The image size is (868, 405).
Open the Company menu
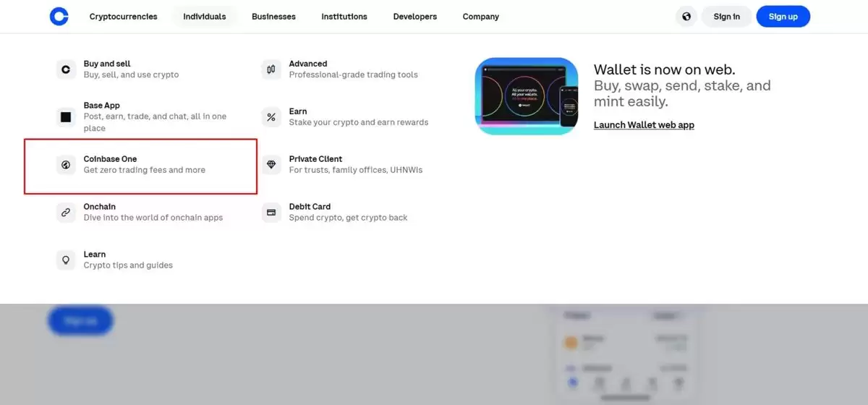pos(481,17)
